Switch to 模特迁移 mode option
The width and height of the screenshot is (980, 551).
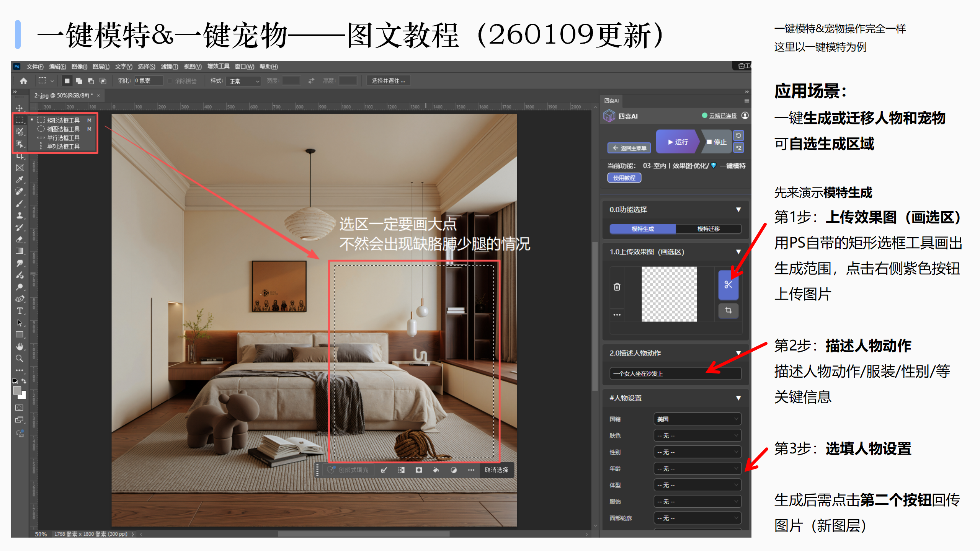click(708, 229)
